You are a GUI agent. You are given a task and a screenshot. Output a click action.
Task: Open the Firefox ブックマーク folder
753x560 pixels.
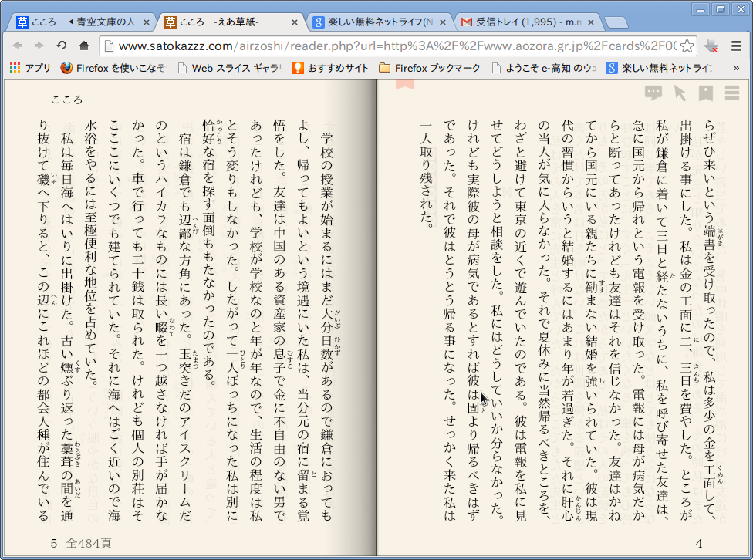[x=430, y=68]
